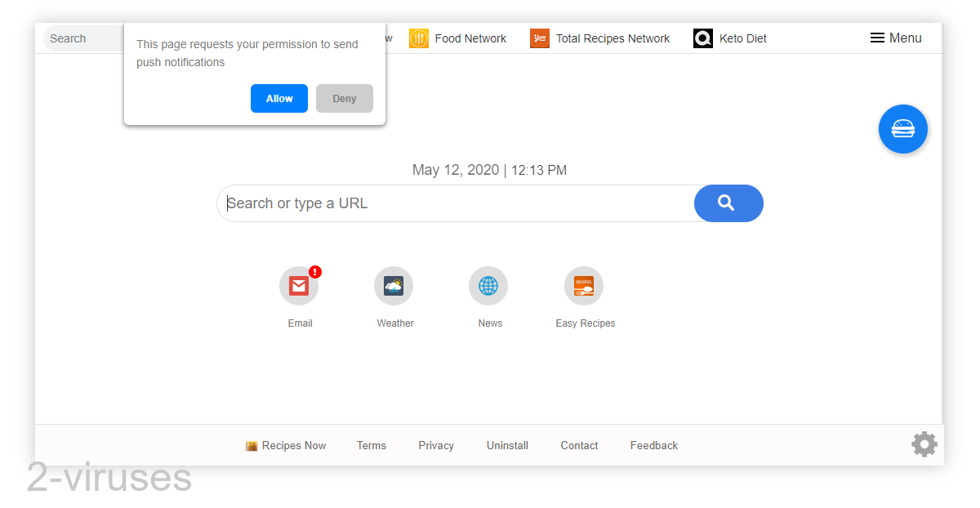980x508 pixels.
Task: Select the Food Network bookmark icon
Action: click(419, 38)
